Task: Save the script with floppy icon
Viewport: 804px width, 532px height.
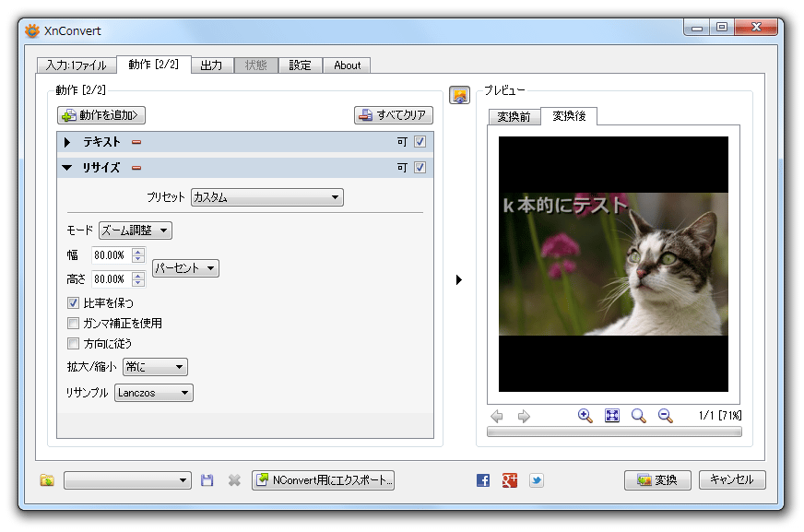Action: [207, 480]
